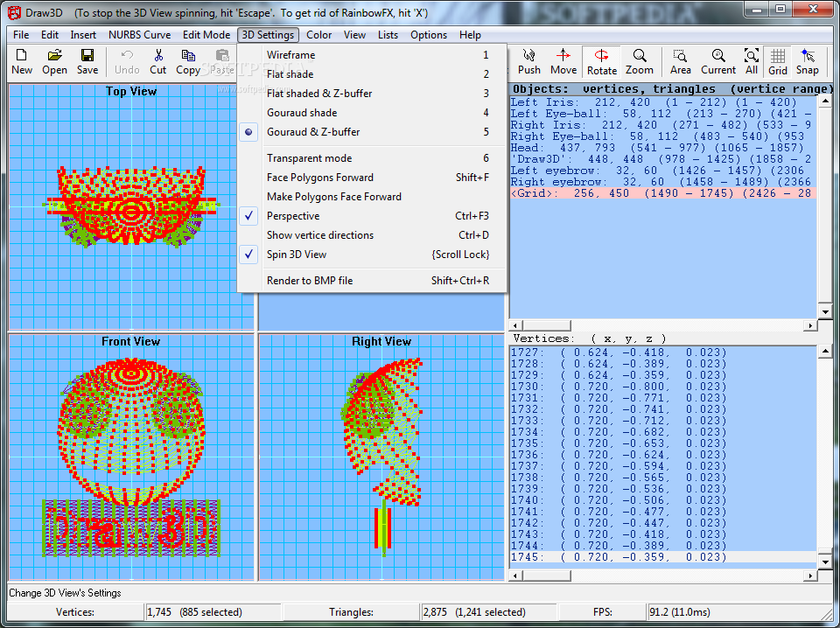Viewport: 840px width, 628px height.
Task: Zoom to Current object icon
Action: pos(718,61)
